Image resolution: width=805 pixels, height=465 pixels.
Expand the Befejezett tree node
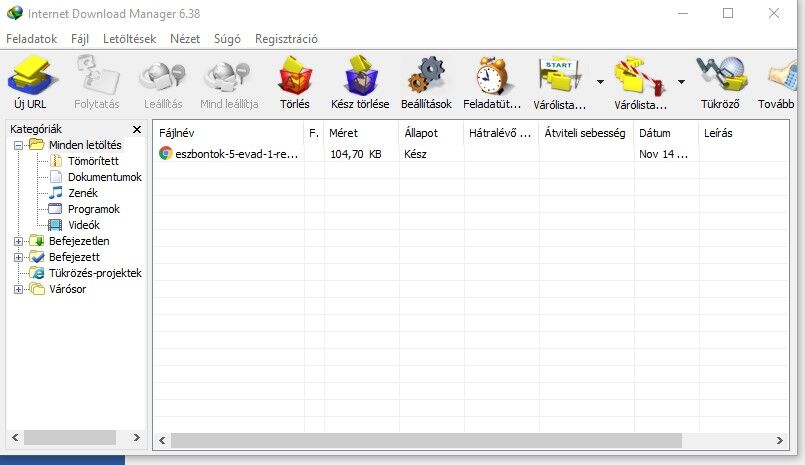pos(18,257)
